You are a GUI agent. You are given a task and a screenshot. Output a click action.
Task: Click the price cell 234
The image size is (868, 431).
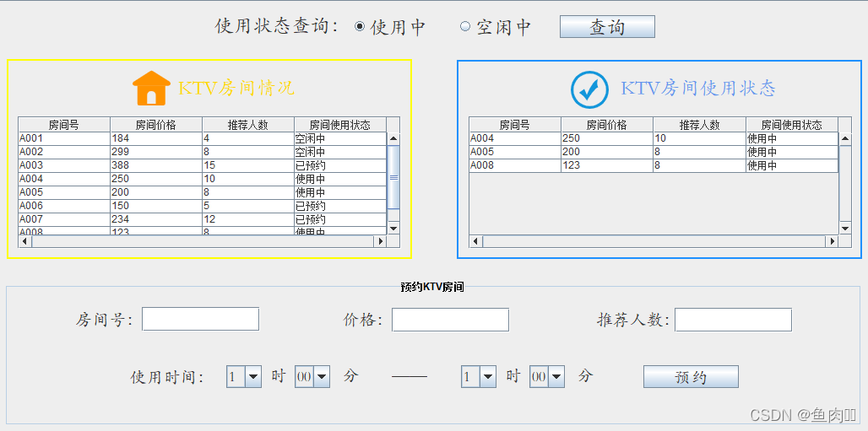(156, 219)
